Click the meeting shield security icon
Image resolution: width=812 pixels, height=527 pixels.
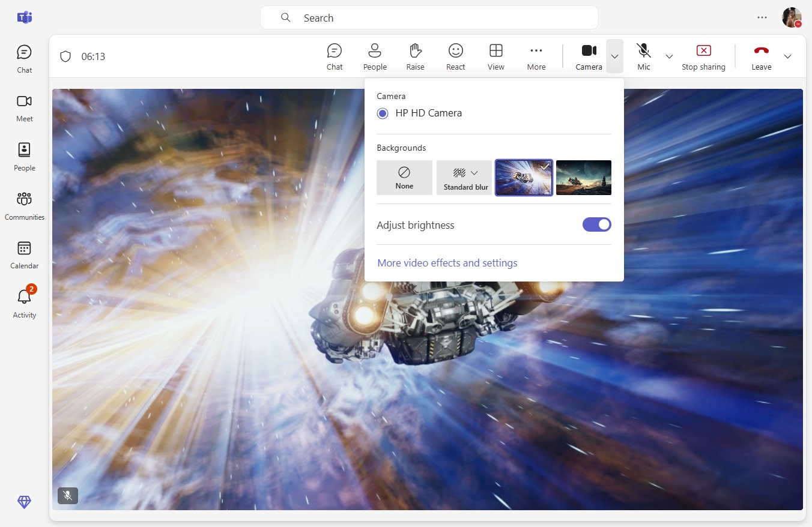[65, 56]
